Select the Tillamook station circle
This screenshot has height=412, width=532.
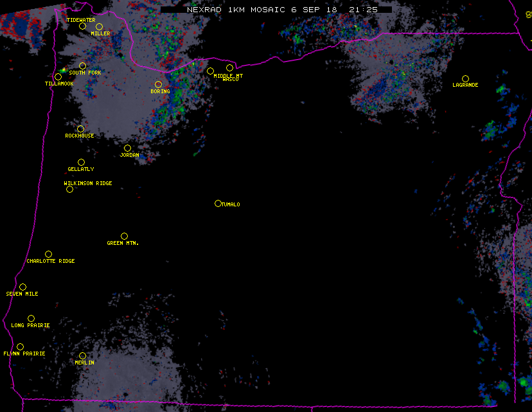(x=58, y=77)
